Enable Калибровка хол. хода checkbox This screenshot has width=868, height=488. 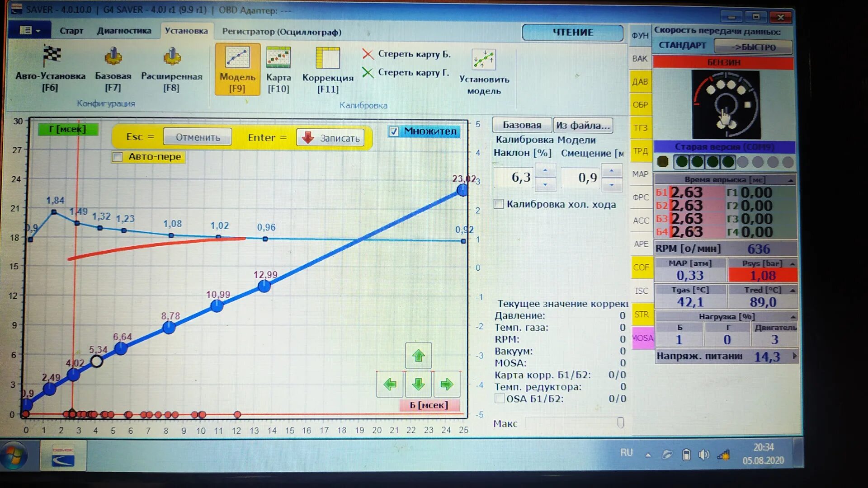point(499,204)
